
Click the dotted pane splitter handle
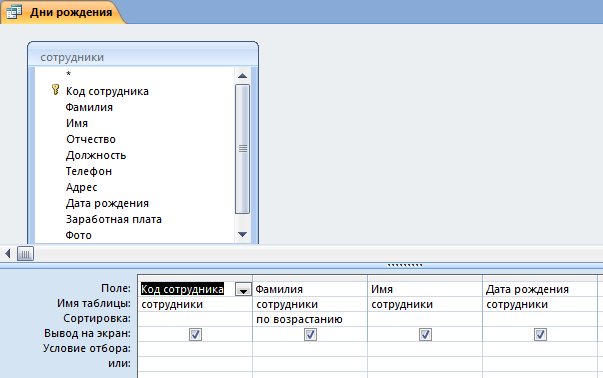(405, 265)
